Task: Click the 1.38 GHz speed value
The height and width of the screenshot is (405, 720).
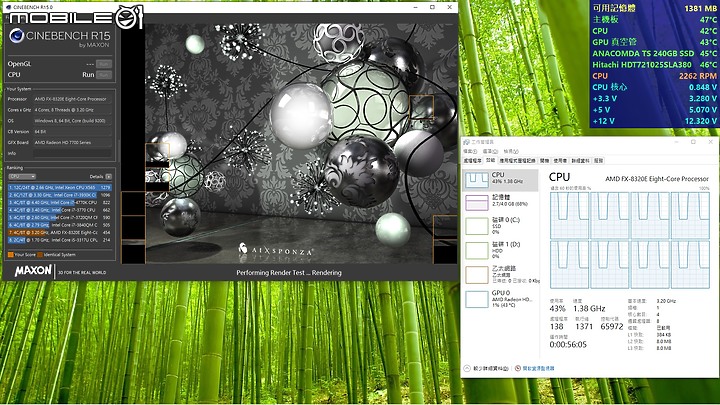Action: pyautogui.click(x=589, y=309)
